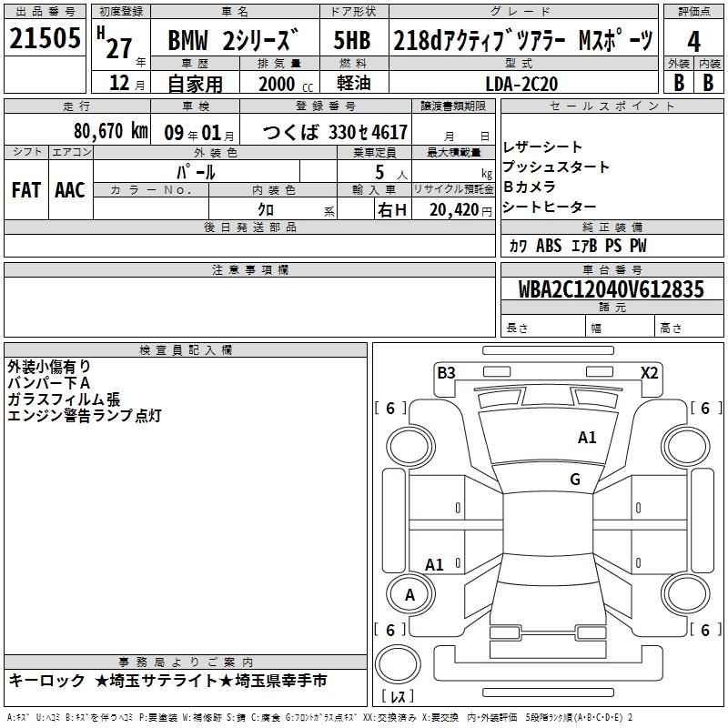Click sales point シートヒーター

coord(550,207)
